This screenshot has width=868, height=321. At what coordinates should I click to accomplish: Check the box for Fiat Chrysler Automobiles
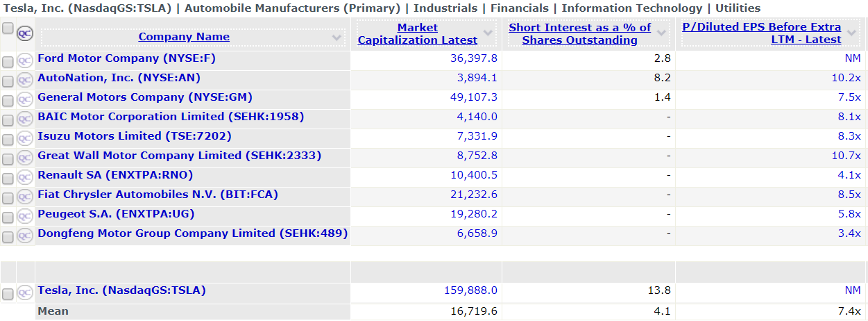pyautogui.click(x=8, y=198)
